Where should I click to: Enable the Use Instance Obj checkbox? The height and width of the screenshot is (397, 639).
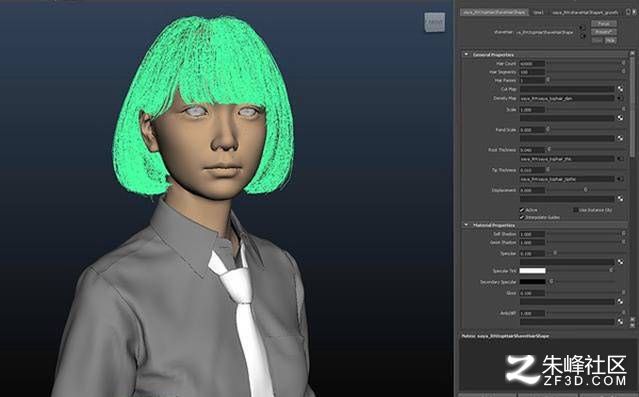tap(575, 210)
